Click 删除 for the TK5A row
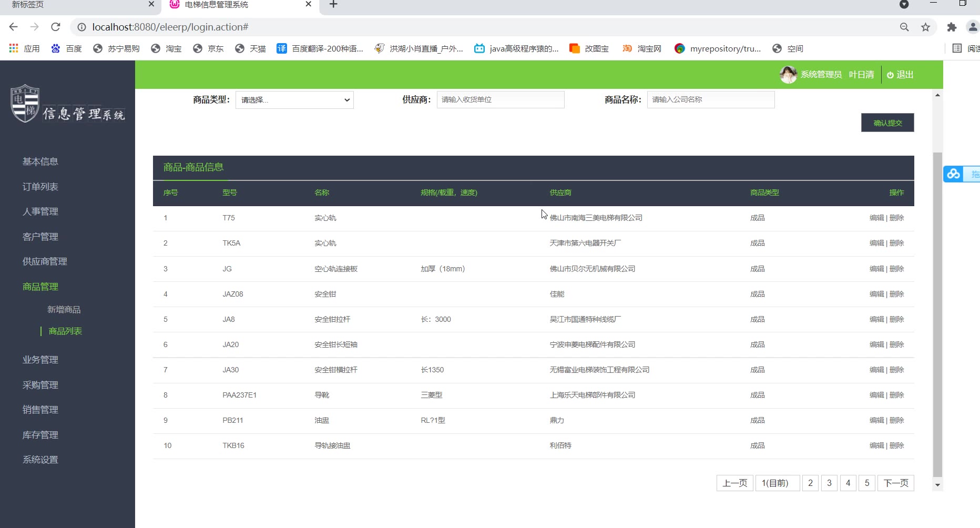The height and width of the screenshot is (528, 980). point(897,243)
